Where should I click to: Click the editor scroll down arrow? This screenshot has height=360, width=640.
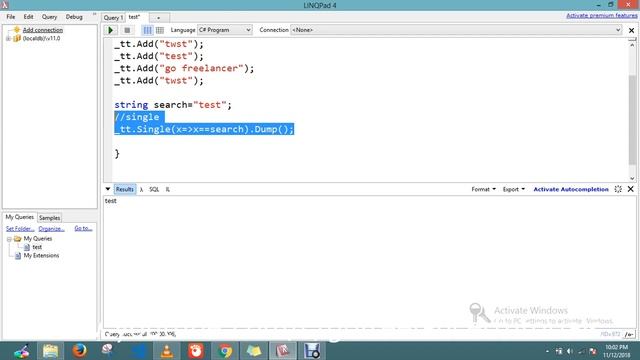coord(632,178)
